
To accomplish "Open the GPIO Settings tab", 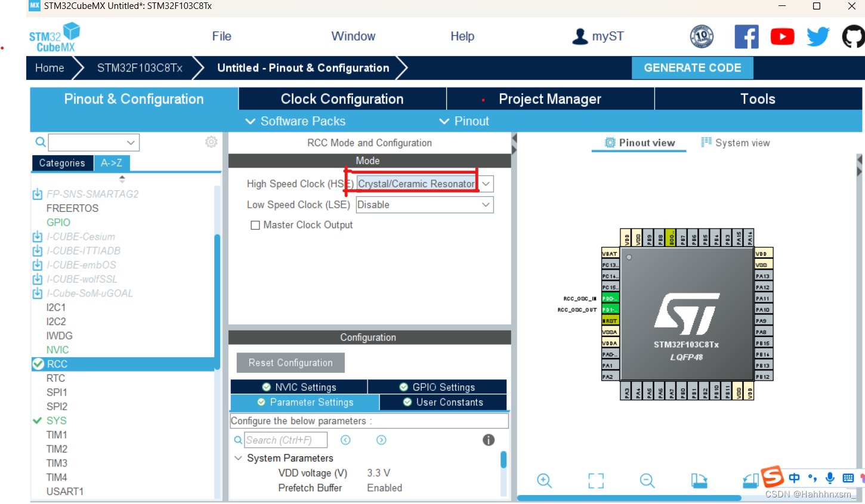I will coord(437,387).
